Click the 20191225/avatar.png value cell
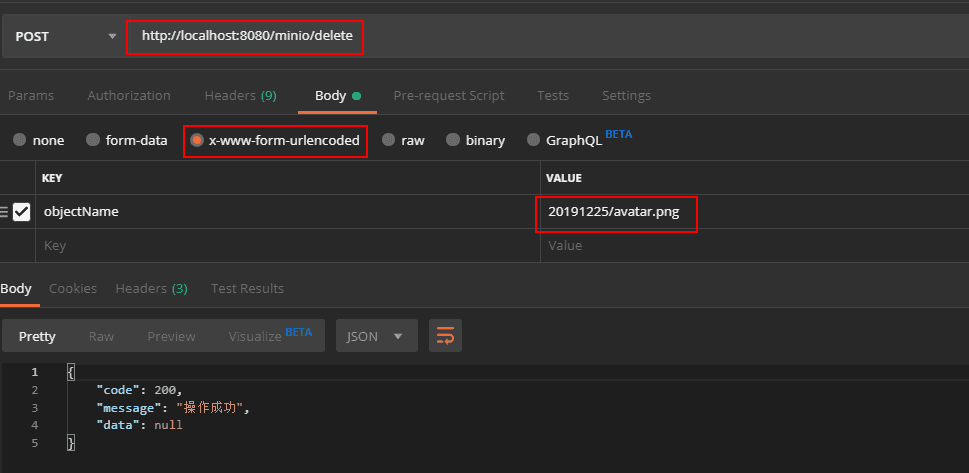This screenshot has height=473, width=969. point(755,212)
